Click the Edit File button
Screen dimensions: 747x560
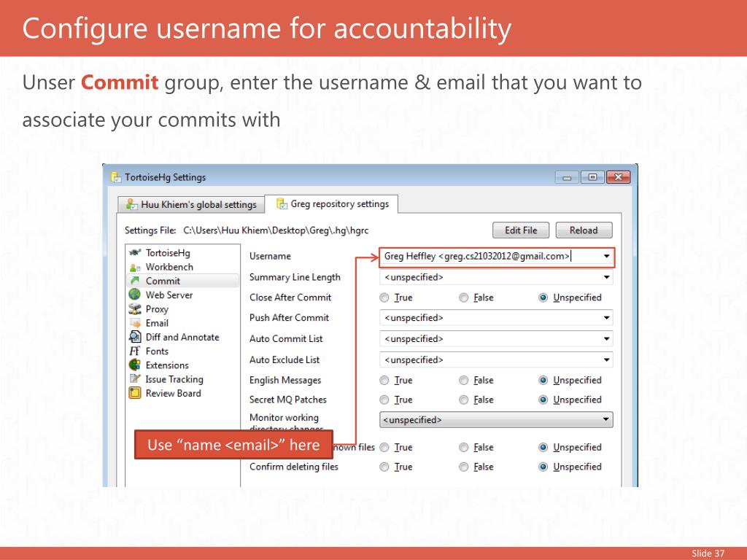(x=521, y=230)
